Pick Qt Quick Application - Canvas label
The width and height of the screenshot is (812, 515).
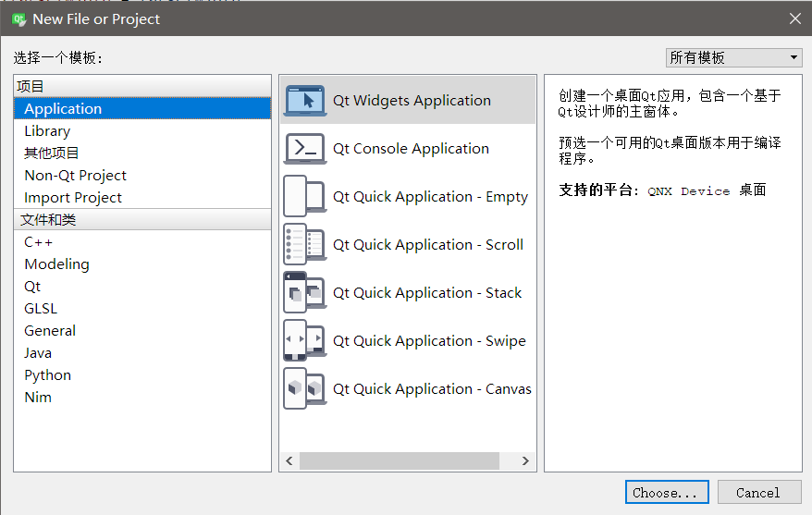432,389
